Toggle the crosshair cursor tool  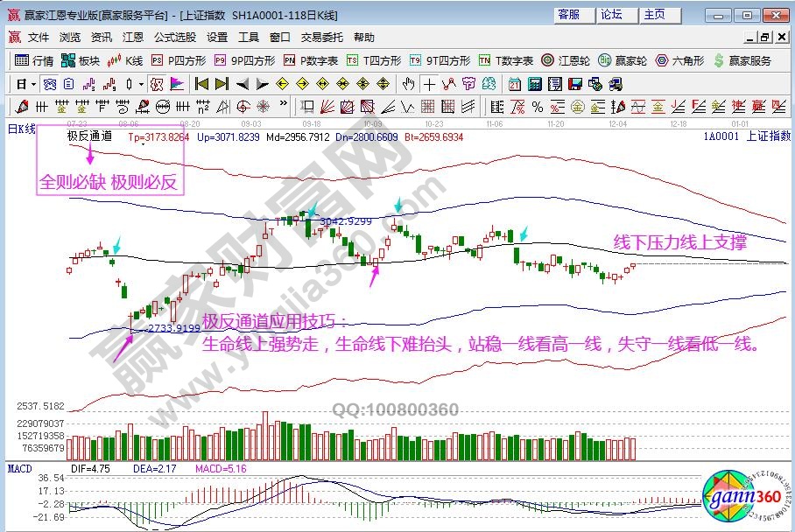[428, 84]
